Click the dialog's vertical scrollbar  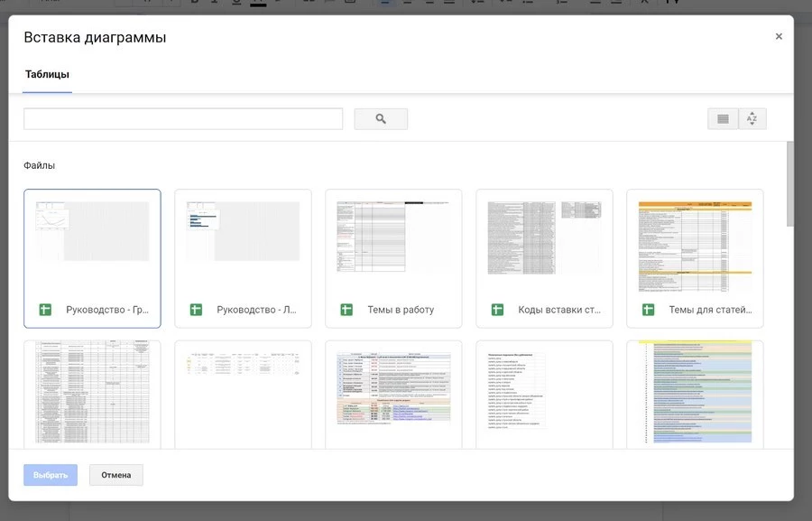789,184
